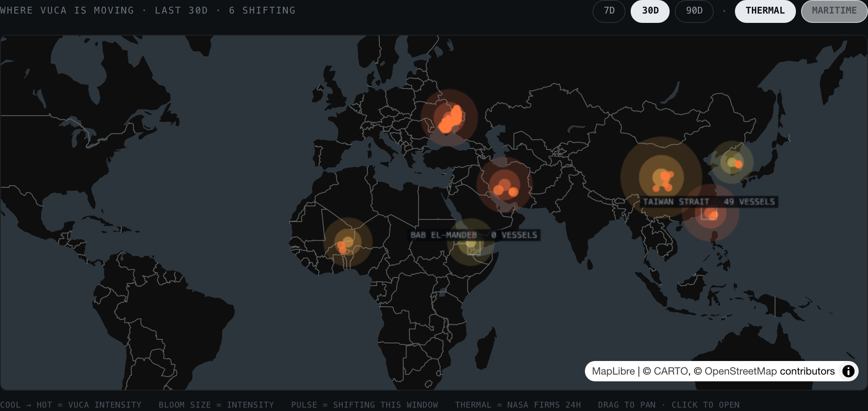Click the BLOOM SIZE = INTENSITY legend
868x411 pixels.
tap(216, 405)
